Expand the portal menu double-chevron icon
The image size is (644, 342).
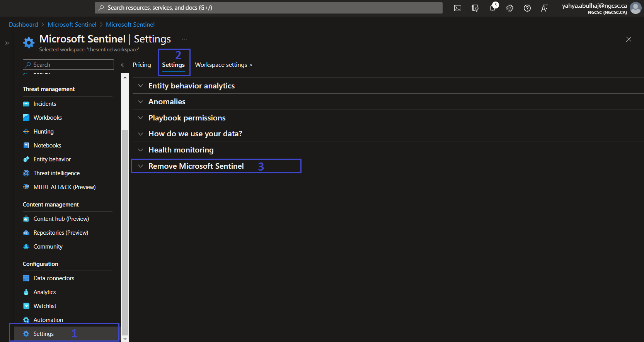(7, 43)
